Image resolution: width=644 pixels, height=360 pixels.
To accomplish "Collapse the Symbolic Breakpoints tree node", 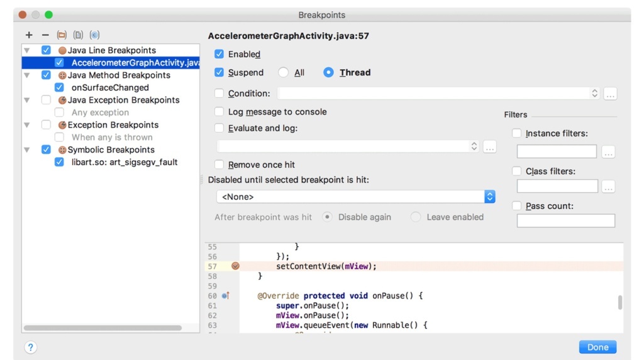I will click(27, 150).
